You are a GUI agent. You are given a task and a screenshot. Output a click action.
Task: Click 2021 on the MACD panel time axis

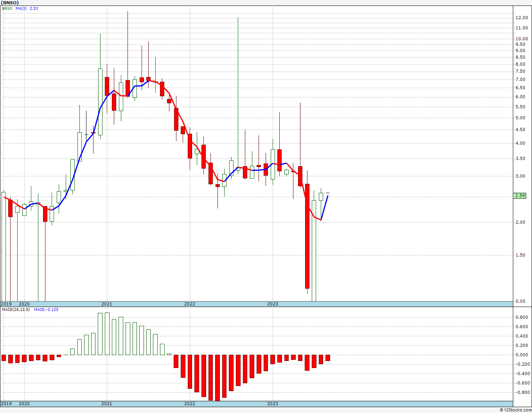pyautogui.click(x=107, y=404)
